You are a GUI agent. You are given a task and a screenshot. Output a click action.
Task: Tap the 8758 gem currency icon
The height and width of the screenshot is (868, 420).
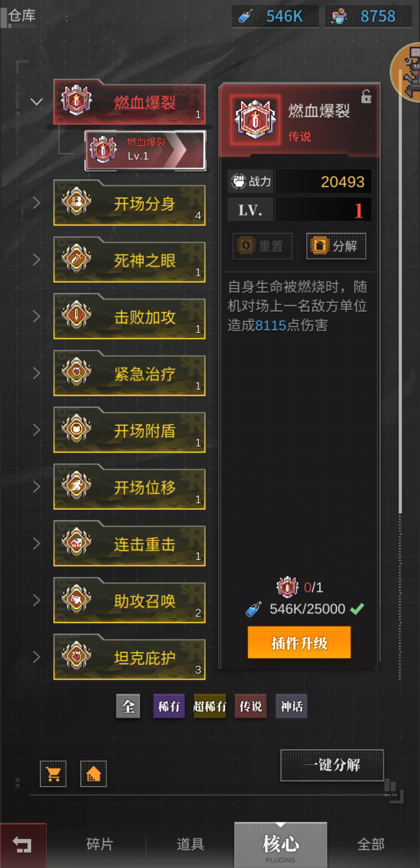pos(339,16)
